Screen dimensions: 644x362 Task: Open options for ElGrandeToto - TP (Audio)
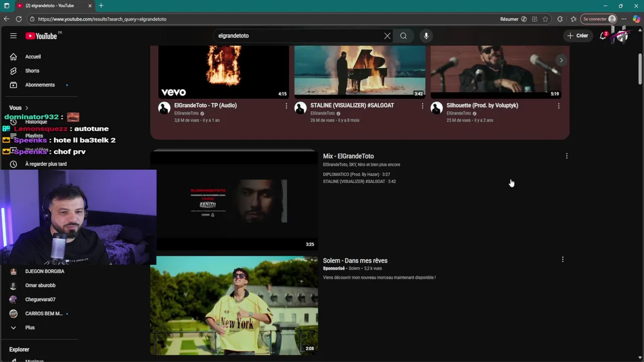click(x=286, y=106)
